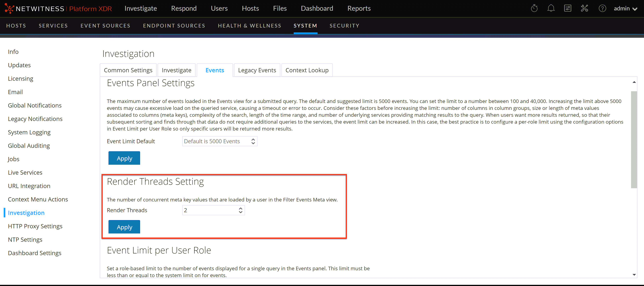Apply the Event Limit Default setting
Image resolution: width=644 pixels, height=286 pixels.
(x=124, y=158)
